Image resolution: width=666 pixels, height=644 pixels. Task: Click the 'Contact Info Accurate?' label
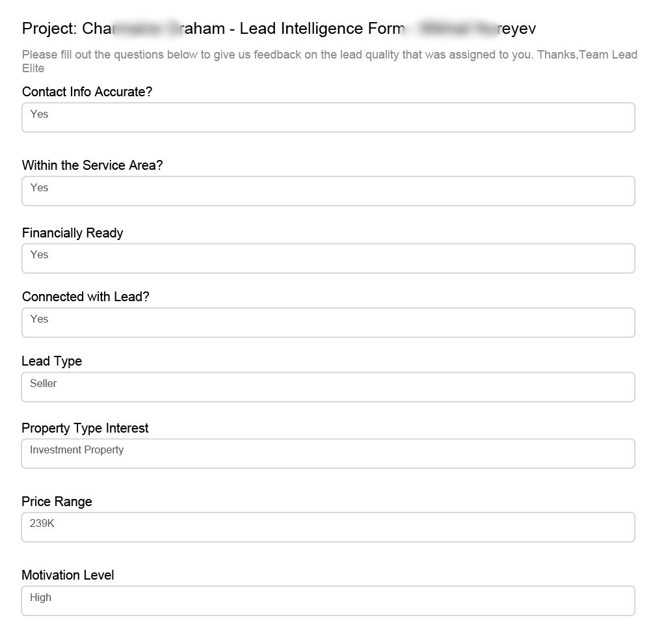click(x=87, y=92)
